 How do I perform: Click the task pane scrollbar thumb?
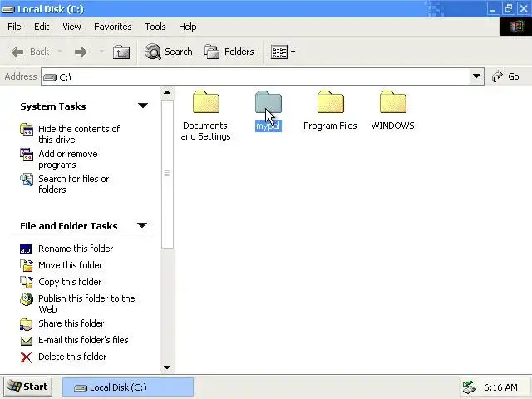tap(167, 174)
